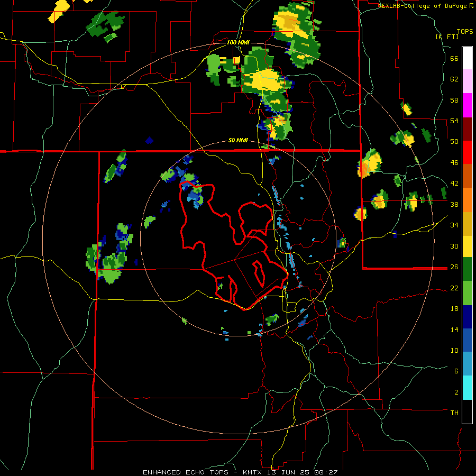Click the "38" scale value
Image resolution: width=476 pixels, height=476 pixels.
454,204
